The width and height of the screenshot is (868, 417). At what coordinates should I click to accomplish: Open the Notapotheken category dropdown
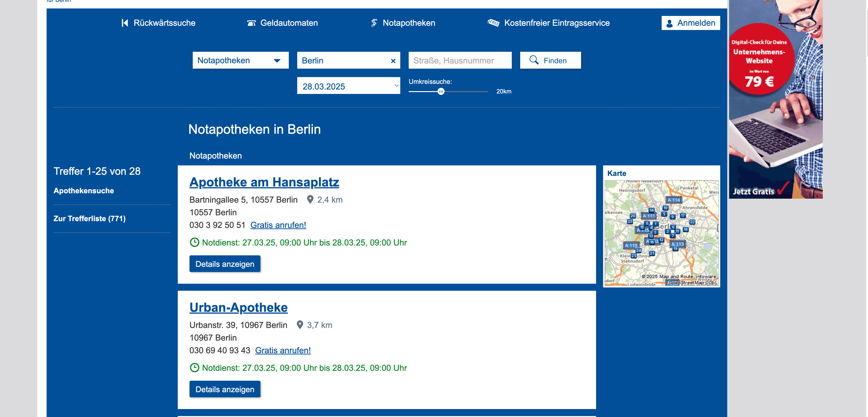[240, 60]
